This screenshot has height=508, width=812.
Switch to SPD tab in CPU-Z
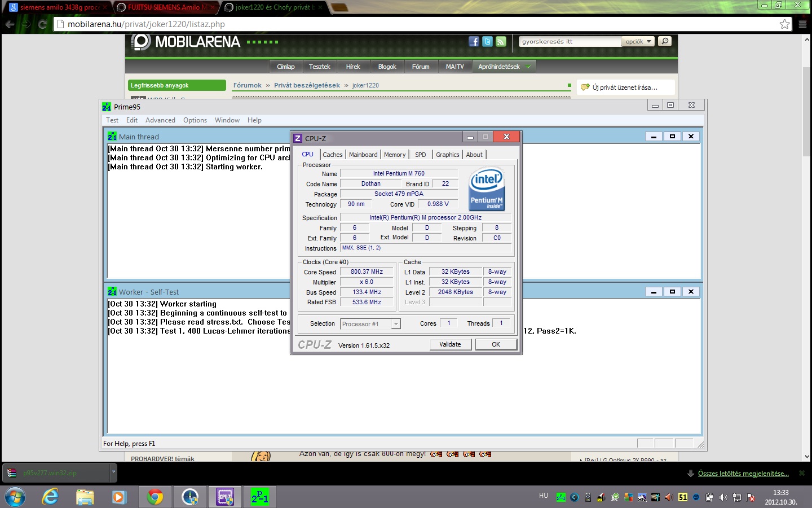pos(421,155)
